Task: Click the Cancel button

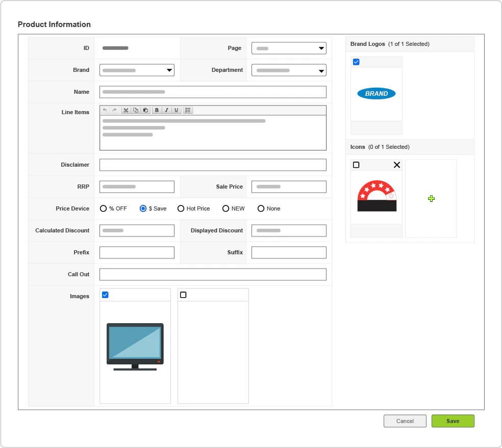Action: click(405, 421)
